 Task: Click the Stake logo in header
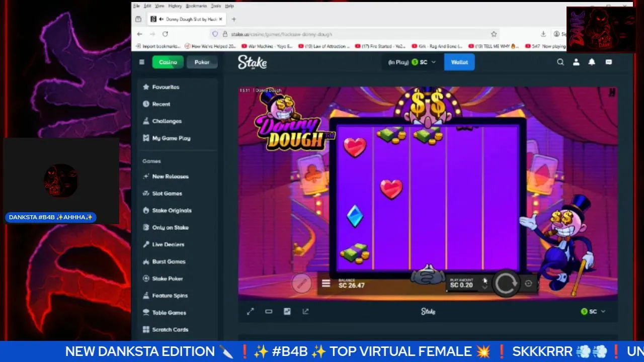(x=252, y=62)
